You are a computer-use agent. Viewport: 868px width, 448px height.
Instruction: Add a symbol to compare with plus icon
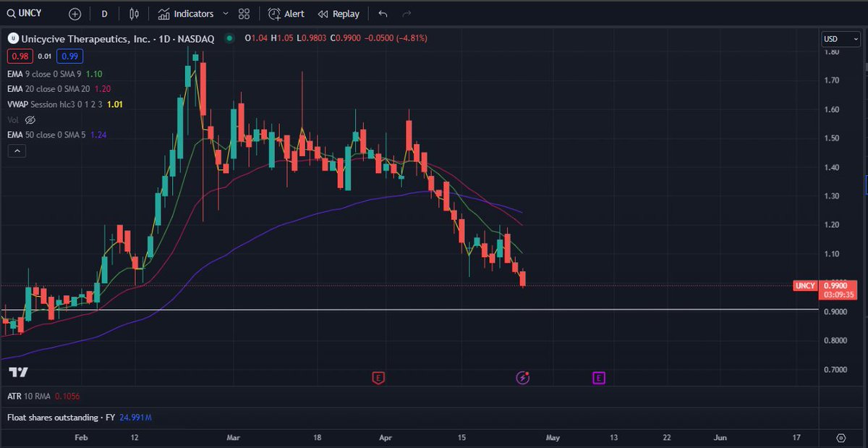pyautogui.click(x=75, y=14)
